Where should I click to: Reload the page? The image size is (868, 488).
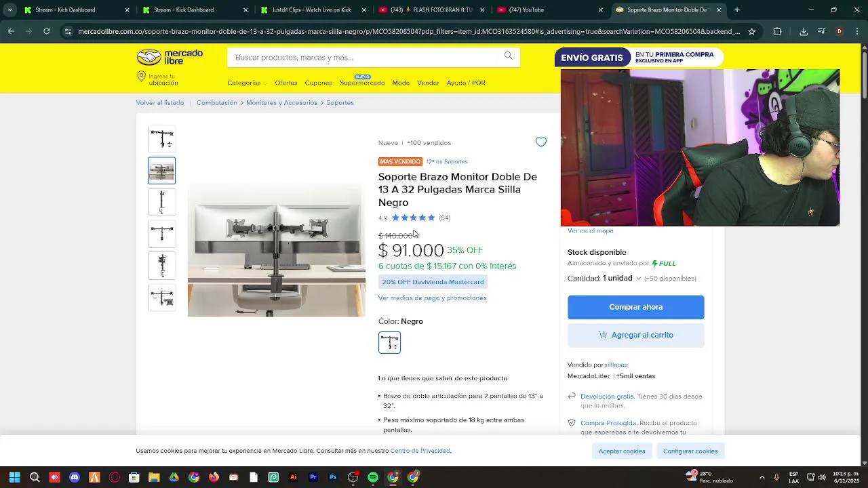click(46, 31)
